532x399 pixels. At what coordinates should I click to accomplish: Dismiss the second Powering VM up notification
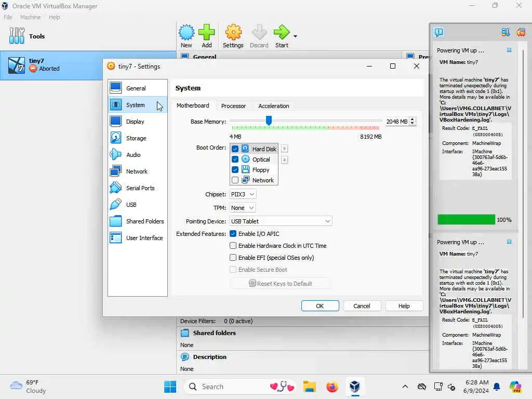coord(509,242)
